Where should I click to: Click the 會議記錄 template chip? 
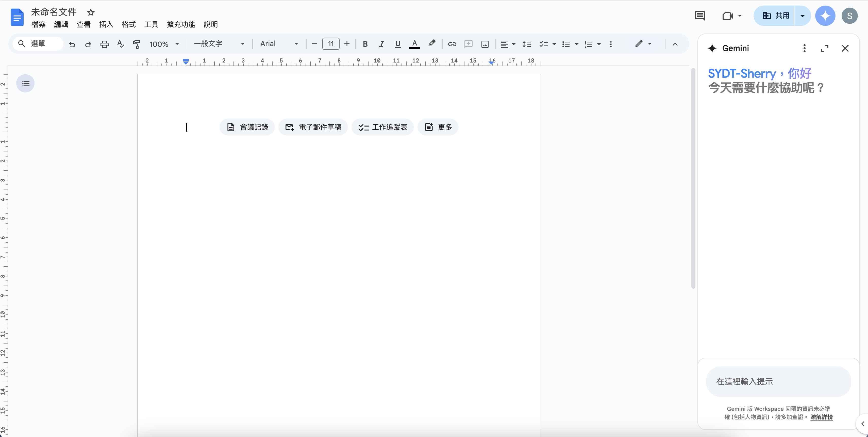tap(247, 127)
